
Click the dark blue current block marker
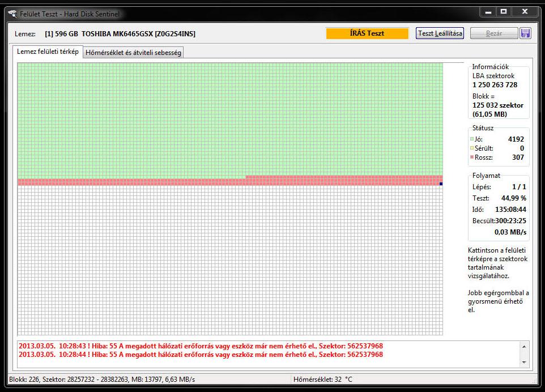coord(441,184)
